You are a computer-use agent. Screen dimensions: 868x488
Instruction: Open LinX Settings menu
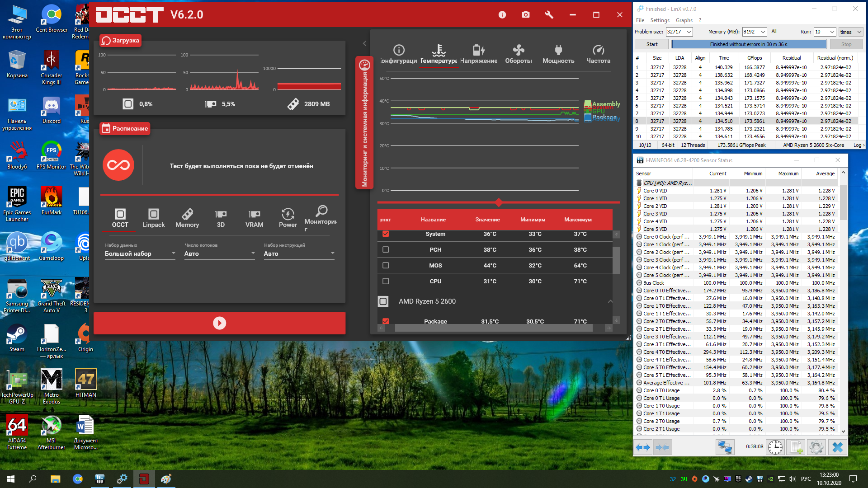(660, 20)
